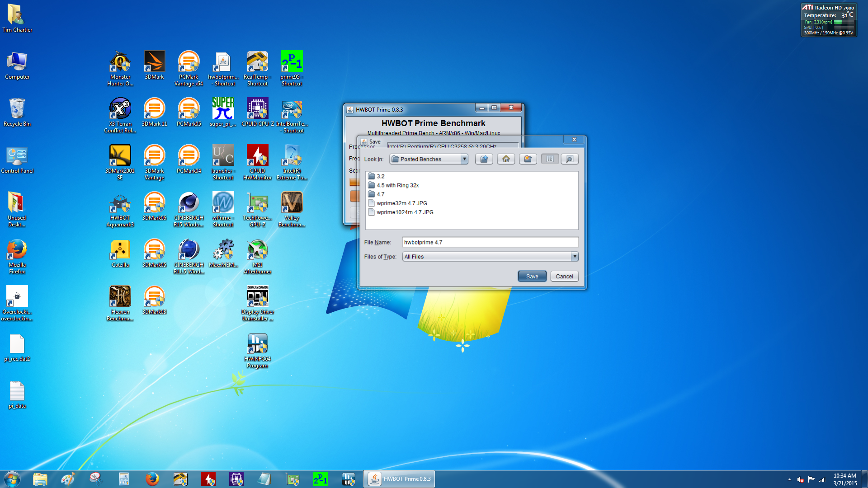The width and height of the screenshot is (868, 488).
Task: Select the '4.5 with Ring 32x' folder
Action: point(394,185)
